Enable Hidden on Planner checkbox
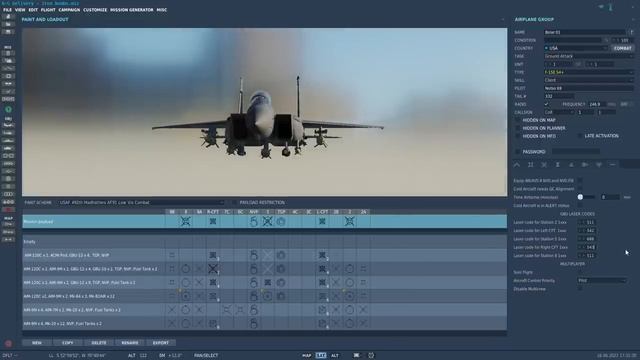The image size is (640, 360). [x=517, y=128]
